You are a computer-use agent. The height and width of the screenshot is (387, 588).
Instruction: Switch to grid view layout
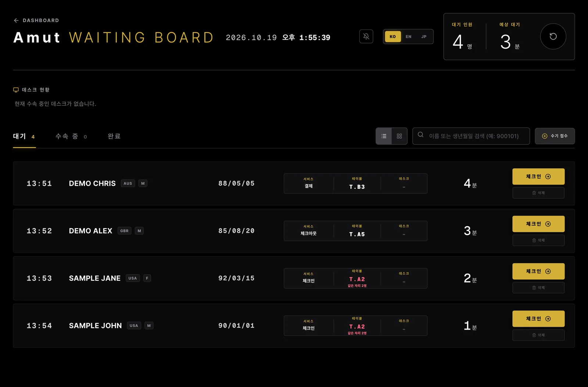(x=399, y=136)
